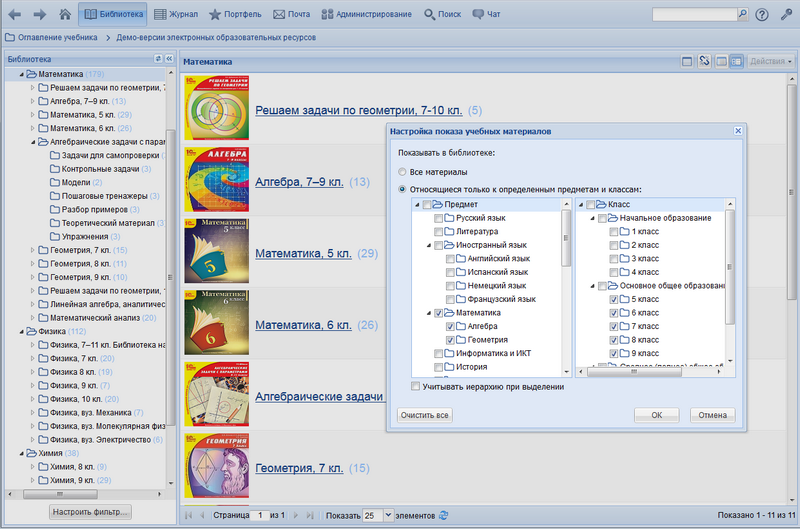This screenshot has width=800, height=529.
Task: Click the Геометрия, 7 кл. cover thumbnail
Action: tap(217, 466)
